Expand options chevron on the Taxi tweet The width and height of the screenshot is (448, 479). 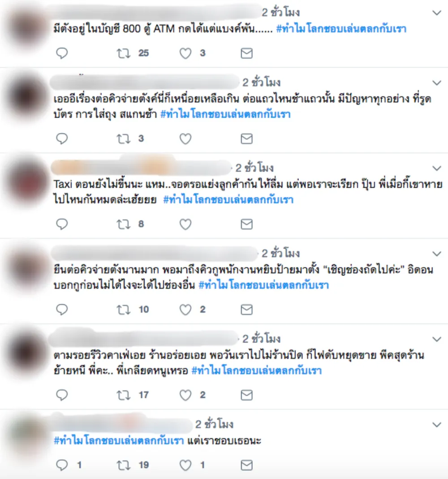437,168
